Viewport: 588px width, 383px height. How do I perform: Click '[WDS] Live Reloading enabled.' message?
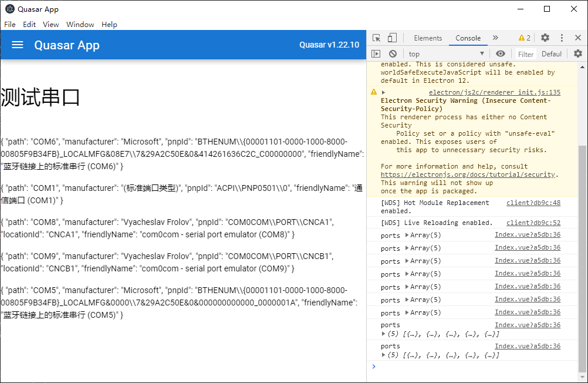coord(437,223)
